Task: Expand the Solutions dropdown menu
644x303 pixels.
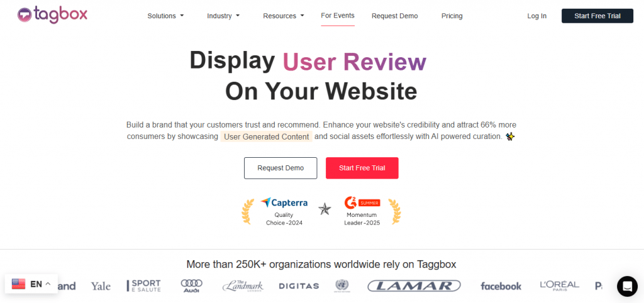Action: coord(165,16)
